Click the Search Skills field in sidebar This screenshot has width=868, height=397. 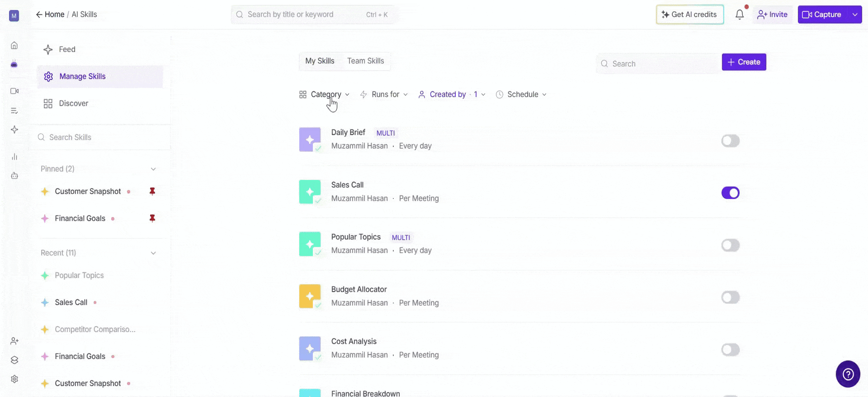[x=100, y=137]
